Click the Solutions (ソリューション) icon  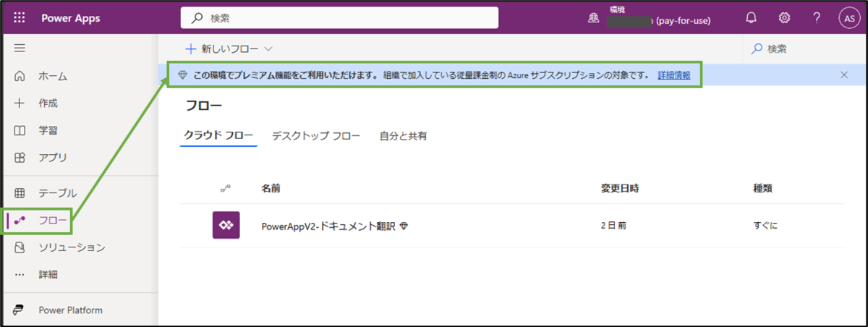click(x=20, y=247)
